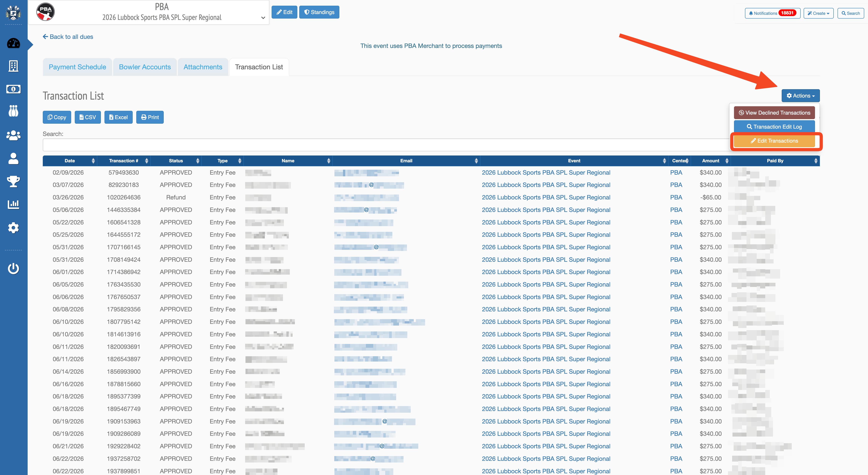Expand the event selector dropdown chevron
Image resolution: width=868 pixels, height=475 pixels.
pyautogui.click(x=263, y=18)
